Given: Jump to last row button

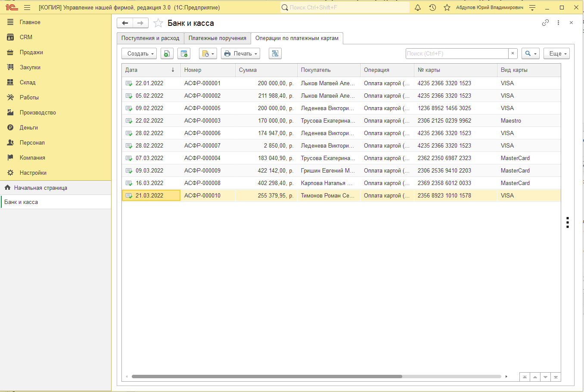Looking at the screenshot, I should [x=556, y=377].
